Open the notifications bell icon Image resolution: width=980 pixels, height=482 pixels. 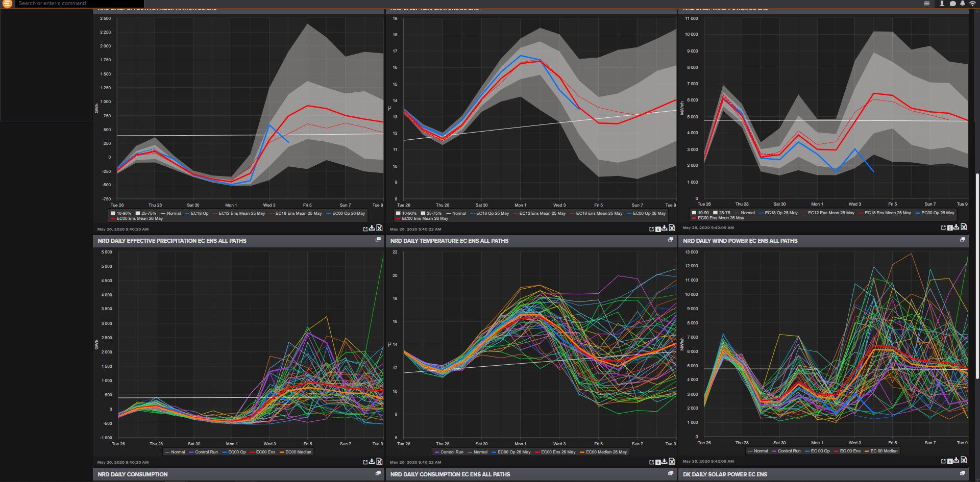point(962,4)
